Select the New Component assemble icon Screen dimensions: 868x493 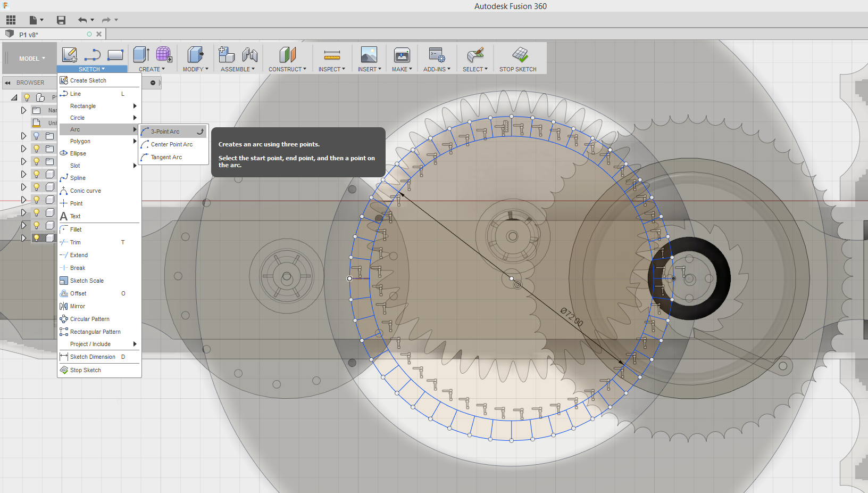227,55
